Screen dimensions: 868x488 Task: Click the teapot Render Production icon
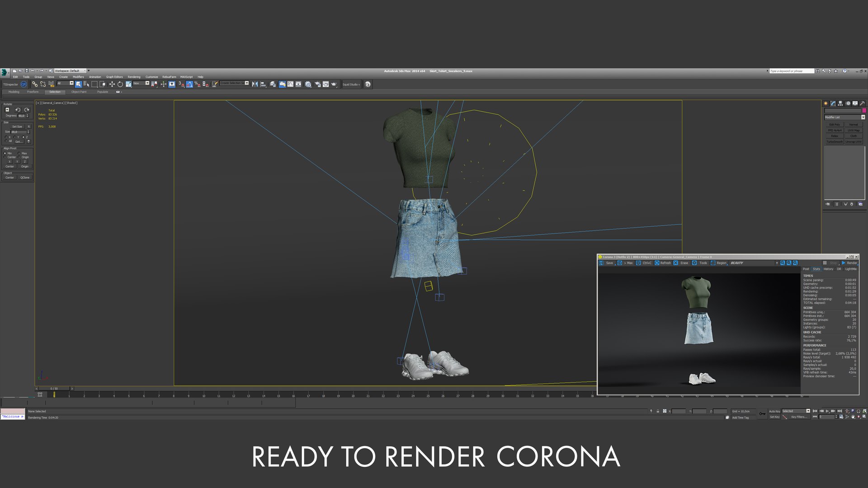click(334, 84)
